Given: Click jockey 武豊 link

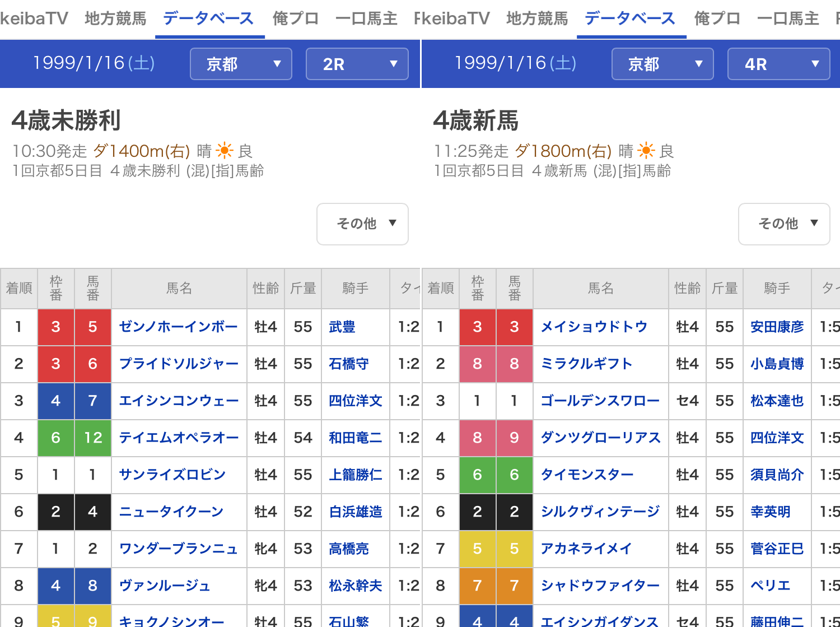Looking at the screenshot, I should click(x=342, y=327).
